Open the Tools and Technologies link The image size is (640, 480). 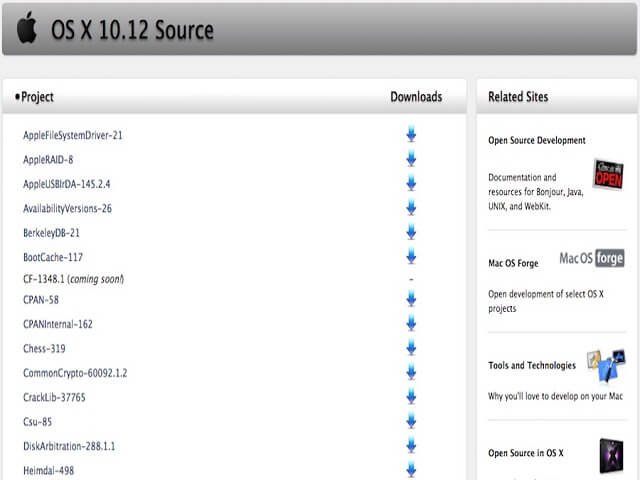[532, 365]
